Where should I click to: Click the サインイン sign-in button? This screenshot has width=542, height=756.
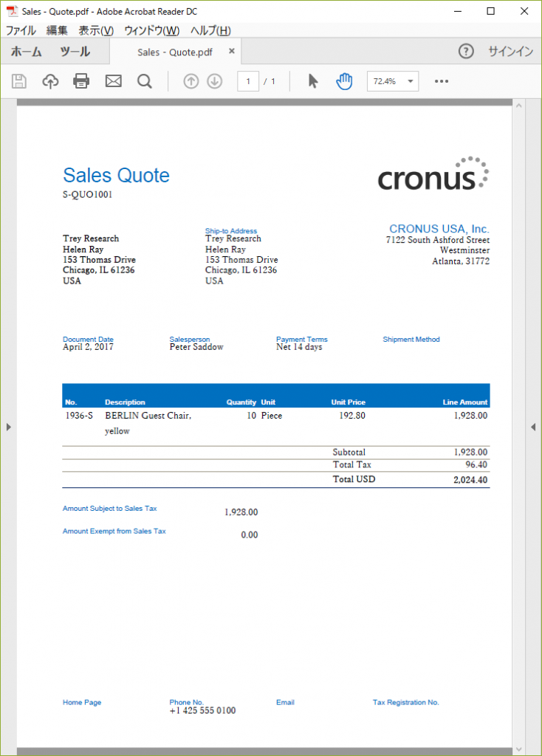coord(510,51)
